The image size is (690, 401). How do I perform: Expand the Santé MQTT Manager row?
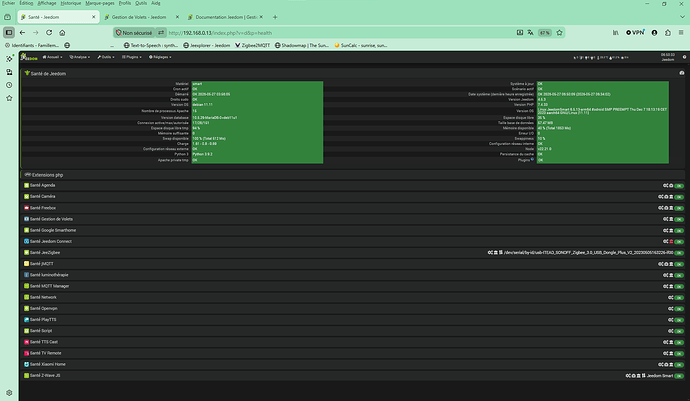tap(352, 286)
